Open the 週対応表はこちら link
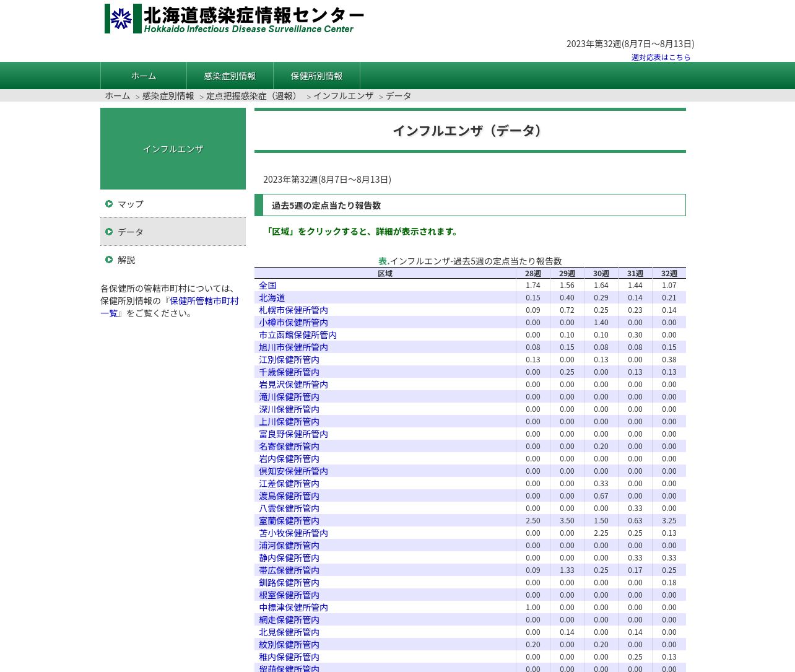795x672 pixels. 661,57
